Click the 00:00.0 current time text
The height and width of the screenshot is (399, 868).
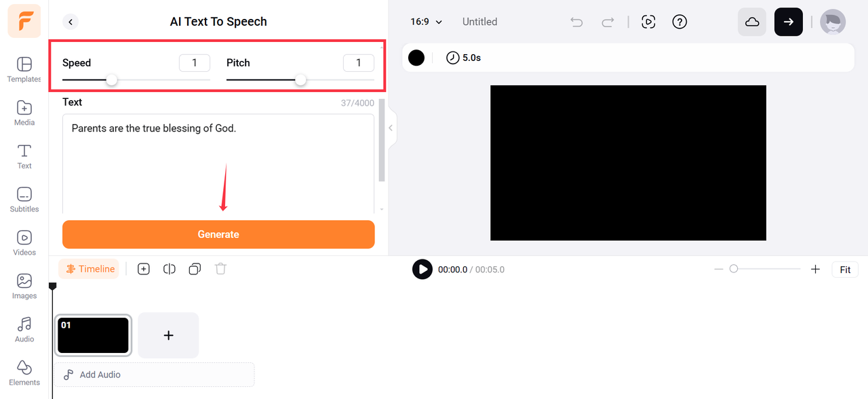coord(452,270)
